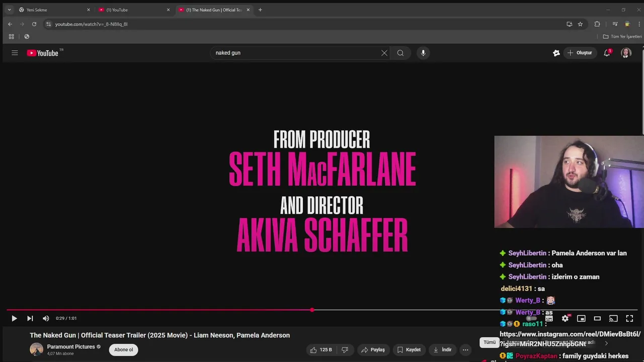Go to the YouTube home logo
Image resolution: width=644 pixels, height=362 pixels.
[43, 53]
